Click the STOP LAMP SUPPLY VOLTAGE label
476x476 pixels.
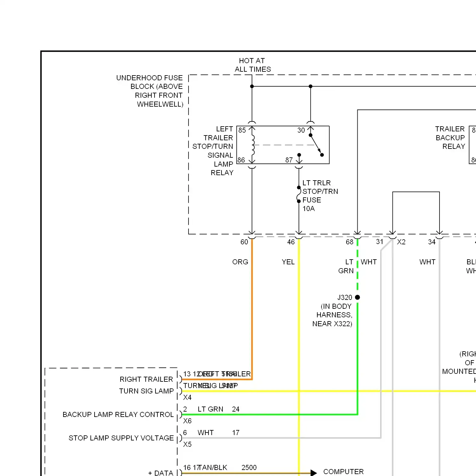(x=121, y=438)
